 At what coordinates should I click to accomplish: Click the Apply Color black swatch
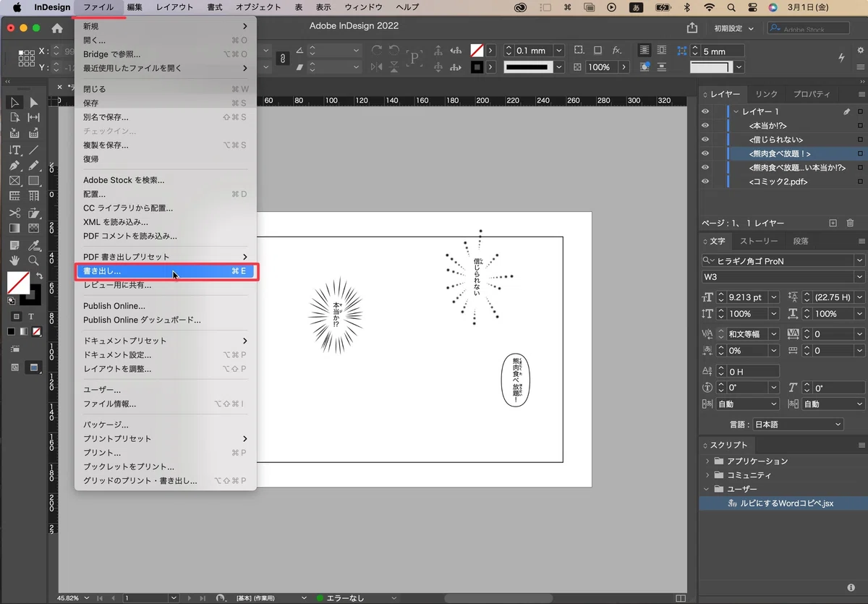tap(11, 332)
